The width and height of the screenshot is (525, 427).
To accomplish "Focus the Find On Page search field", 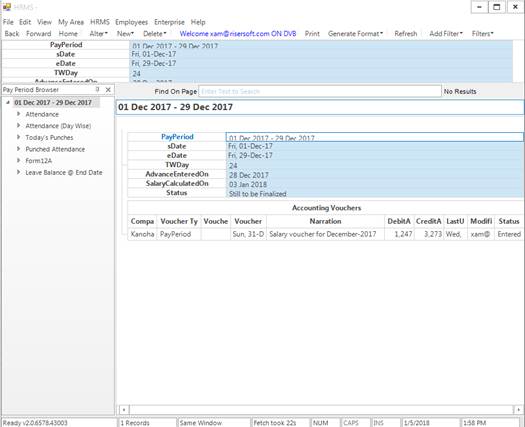I will click(x=320, y=91).
